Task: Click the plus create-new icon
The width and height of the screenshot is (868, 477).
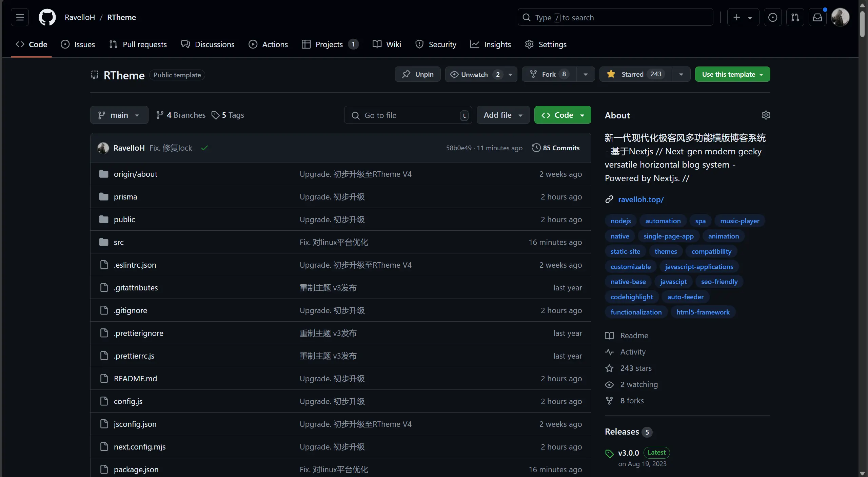Action: (736, 17)
